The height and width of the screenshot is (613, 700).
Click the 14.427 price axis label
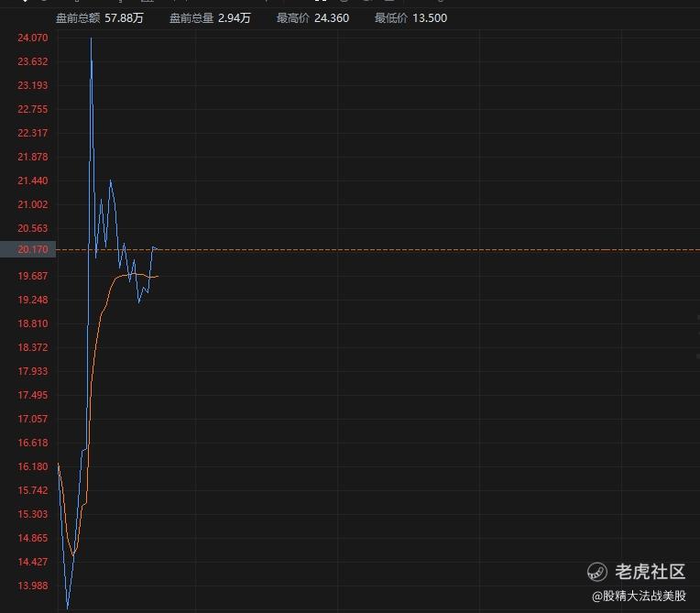click(x=33, y=562)
